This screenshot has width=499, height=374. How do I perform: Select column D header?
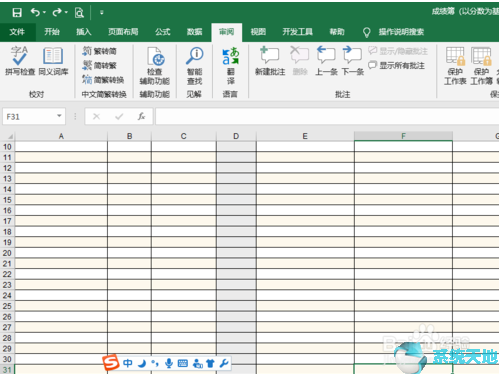(x=236, y=136)
